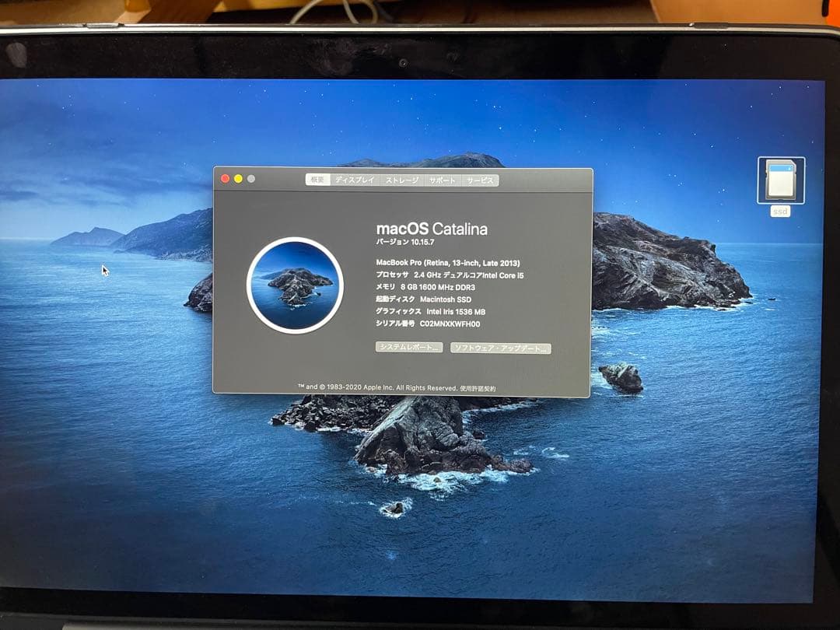Select the ssd drive icon on desktop
This screenshot has height=630, width=840.
[x=781, y=180]
